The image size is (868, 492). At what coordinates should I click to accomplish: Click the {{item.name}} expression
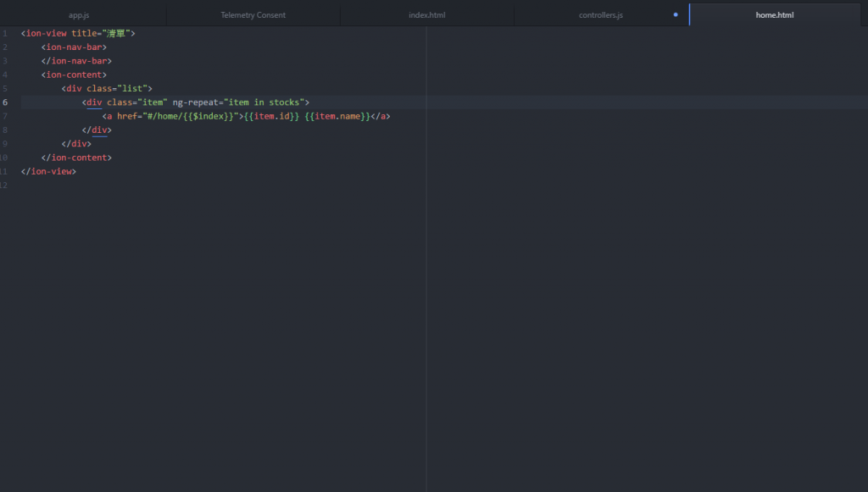point(337,116)
